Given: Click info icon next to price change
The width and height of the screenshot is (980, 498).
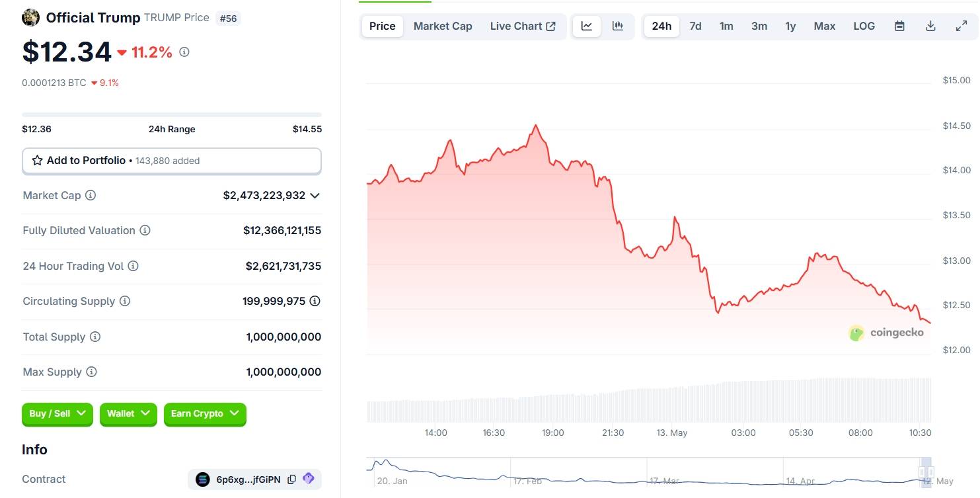Looking at the screenshot, I should coord(184,52).
